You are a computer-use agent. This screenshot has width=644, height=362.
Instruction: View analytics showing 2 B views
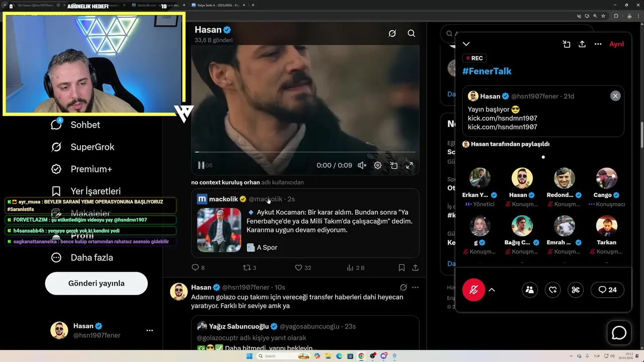[355, 268]
